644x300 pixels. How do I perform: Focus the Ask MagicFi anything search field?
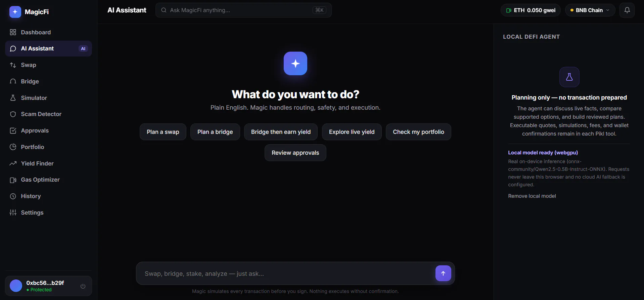coord(243,10)
